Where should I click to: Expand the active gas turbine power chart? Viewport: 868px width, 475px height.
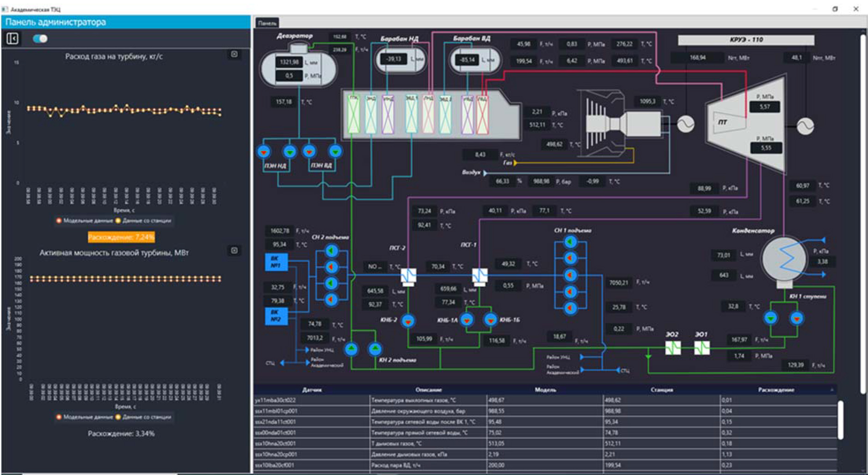point(234,251)
